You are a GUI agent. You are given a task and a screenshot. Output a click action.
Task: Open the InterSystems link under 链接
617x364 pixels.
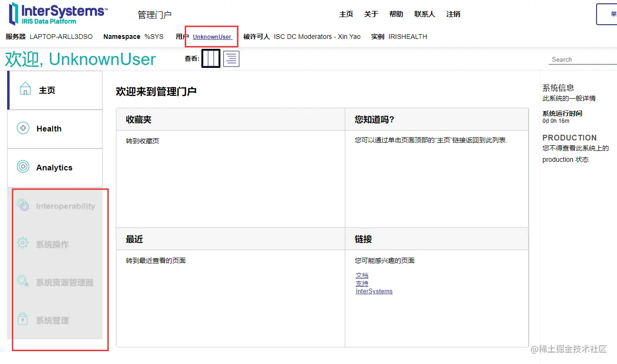(x=374, y=291)
